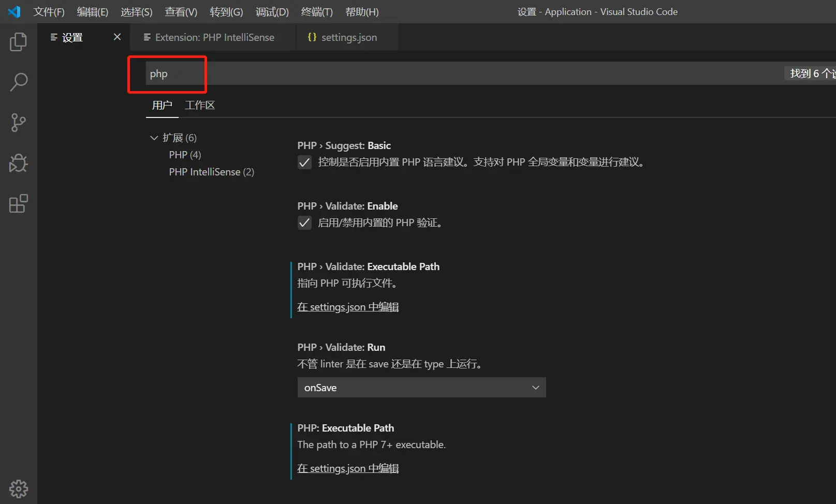Image resolution: width=836 pixels, height=504 pixels.
Task: Click the settings.json braces file icon
Action: point(312,37)
